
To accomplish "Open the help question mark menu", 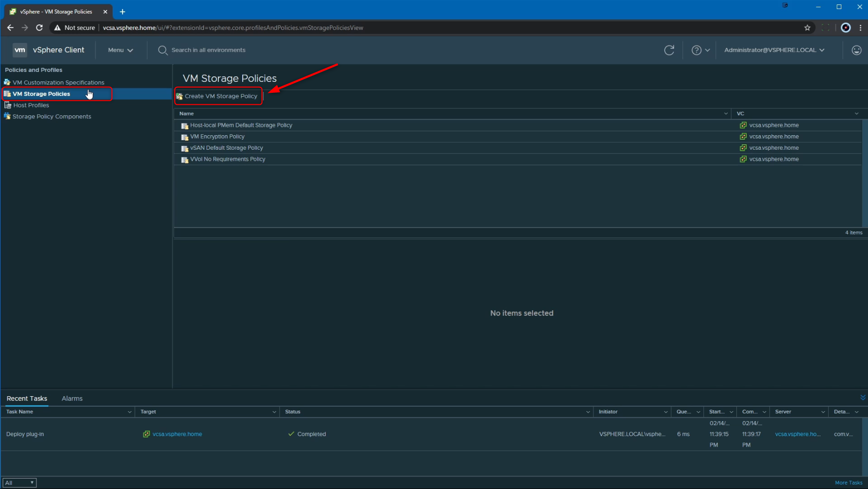I will [x=700, y=50].
